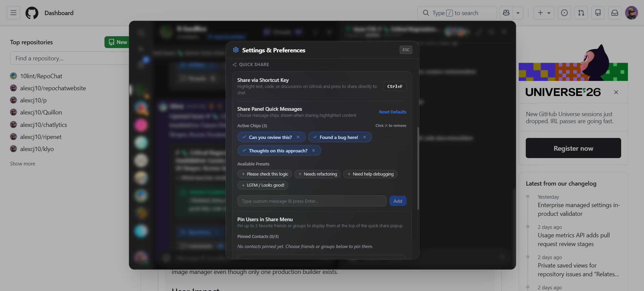This screenshot has height=291, width=644.
Task: Remove the "Can you review this?" chip
Action: click(x=298, y=137)
